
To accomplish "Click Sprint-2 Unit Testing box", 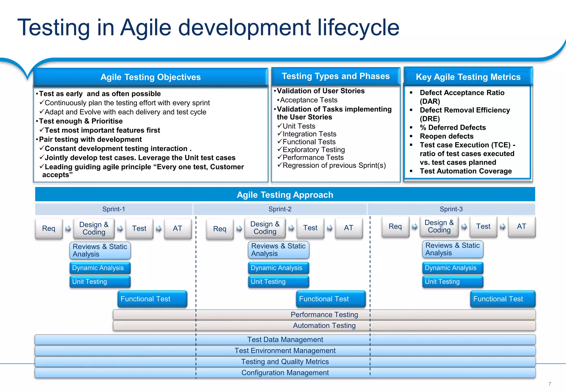I will tap(278, 282).
